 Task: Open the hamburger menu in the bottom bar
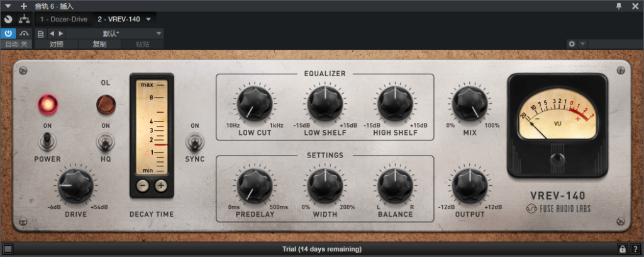(8, 249)
